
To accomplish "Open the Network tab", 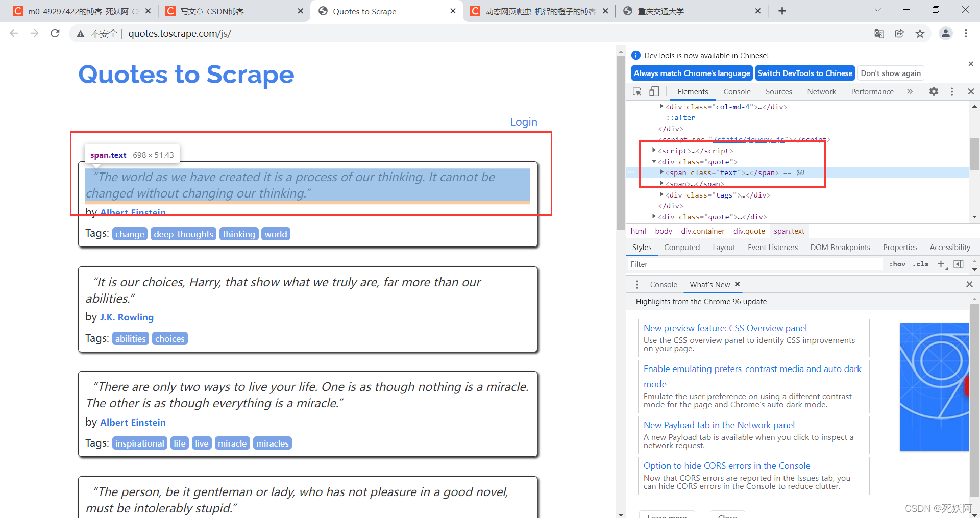I will [821, 91].
